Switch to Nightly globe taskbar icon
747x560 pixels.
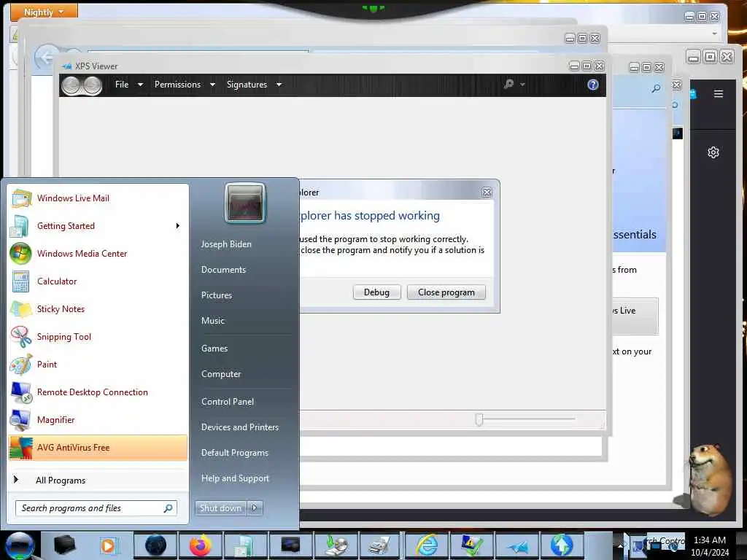click(155, 545)
